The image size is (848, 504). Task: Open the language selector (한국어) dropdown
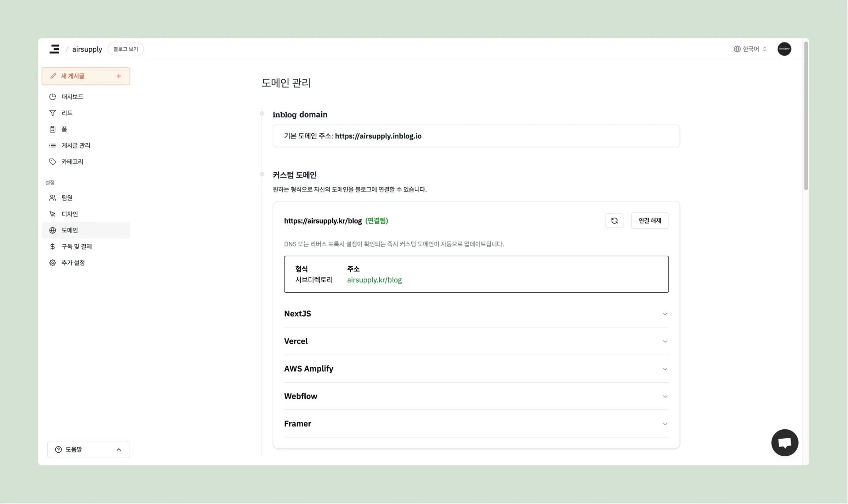[x=750, y=49]
